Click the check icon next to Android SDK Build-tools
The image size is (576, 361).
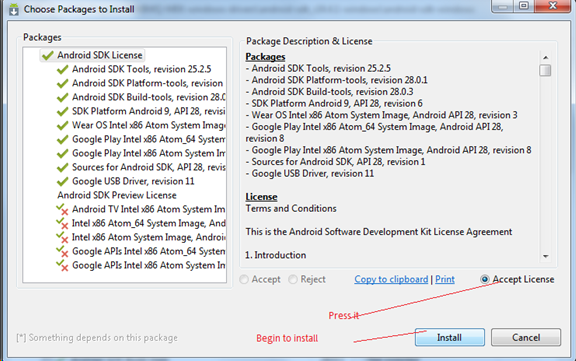(62, 97)
